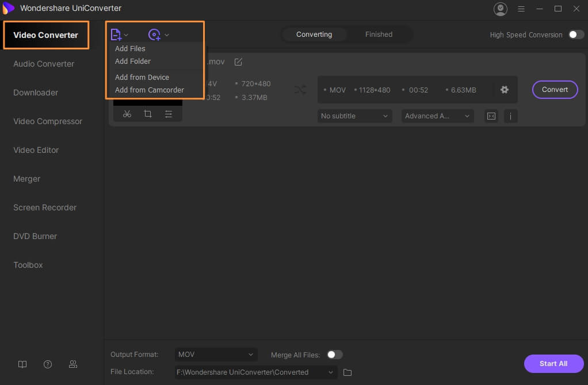Minimize the UniConverter window

(540, 9)
